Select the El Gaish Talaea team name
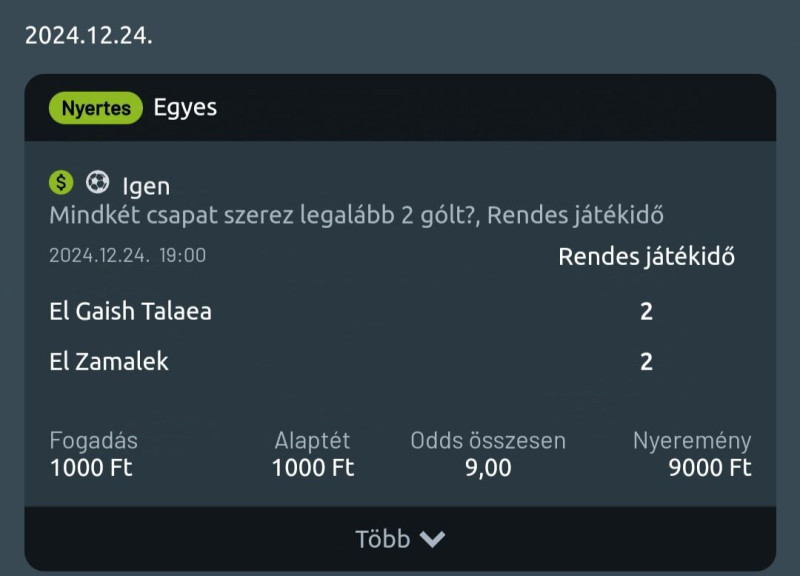Image resolution: width=800 pixels, height=576 pixels. point(130,311)
